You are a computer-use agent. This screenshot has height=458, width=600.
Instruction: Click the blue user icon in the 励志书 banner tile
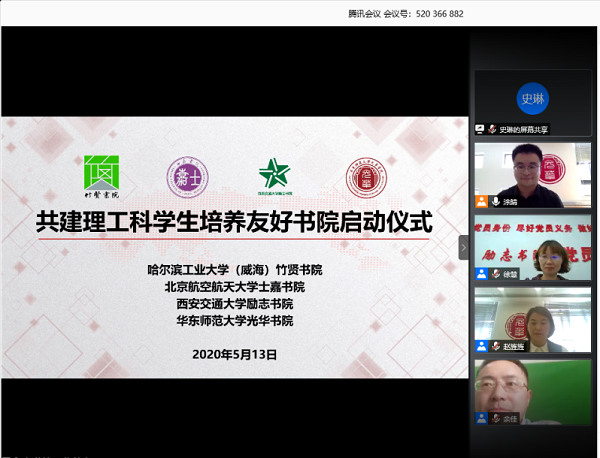click(481, 274)
